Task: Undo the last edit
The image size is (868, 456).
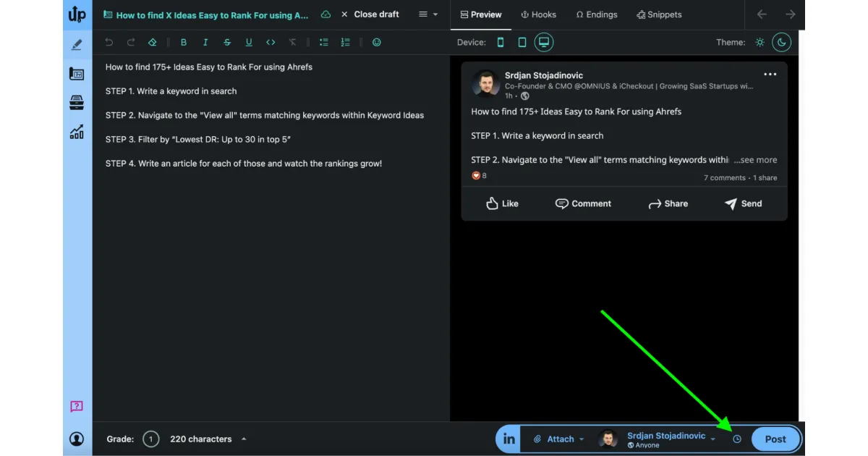Action: [x=109, y=43]
